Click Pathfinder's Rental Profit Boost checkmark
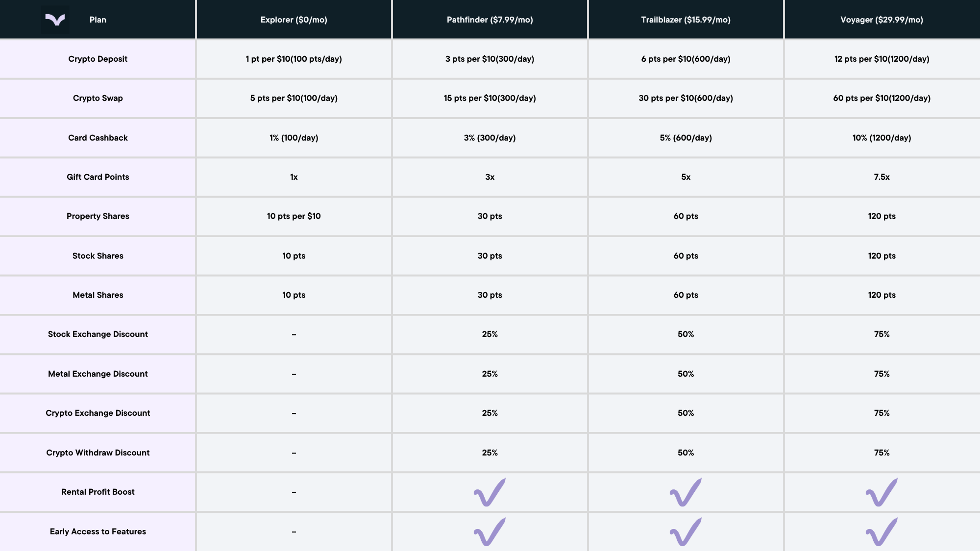The width and height of the screenshot is (980, 551). click(490, 492)
